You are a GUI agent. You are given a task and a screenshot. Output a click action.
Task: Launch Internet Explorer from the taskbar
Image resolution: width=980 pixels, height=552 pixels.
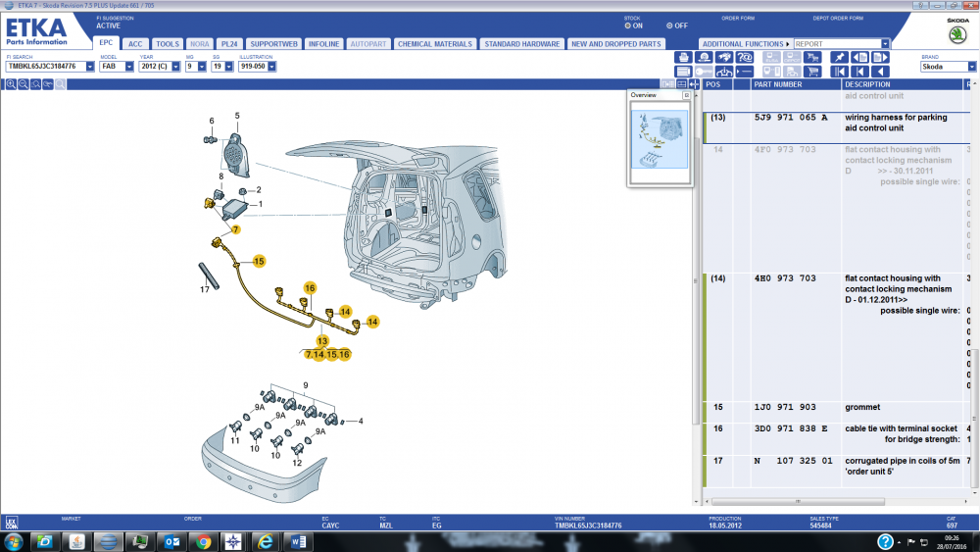[x=266, y=542]
